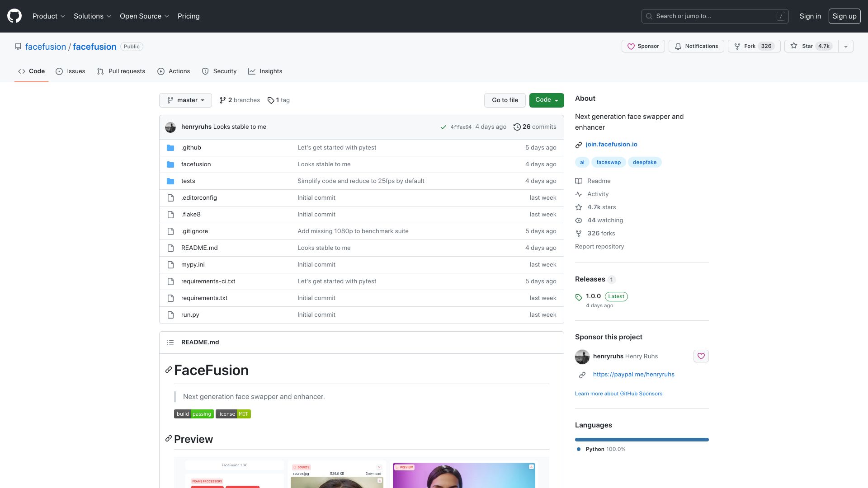This screenshot has height=488, width=868.
Task: Click the Activity pulse icon
Action: point(579,194)
